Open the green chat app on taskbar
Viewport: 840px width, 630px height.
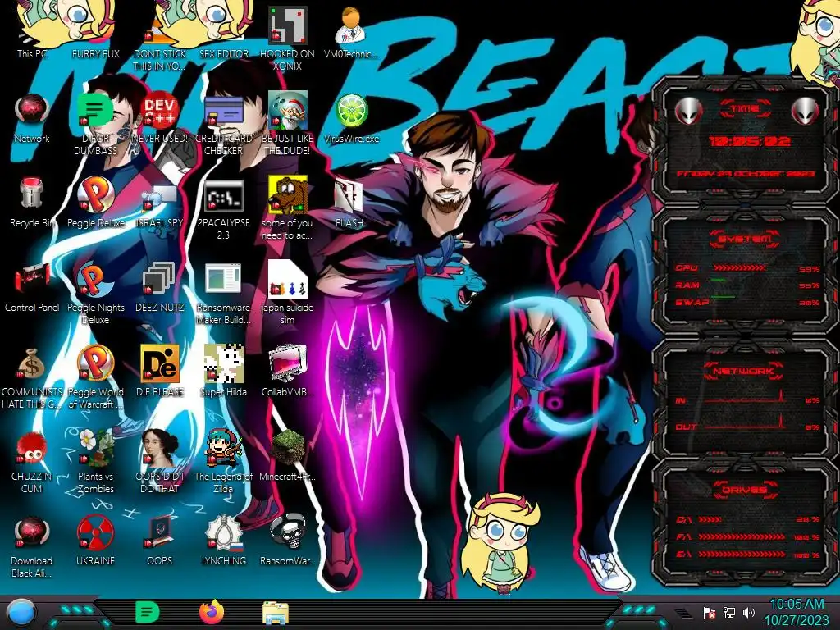tap(148, 612)
